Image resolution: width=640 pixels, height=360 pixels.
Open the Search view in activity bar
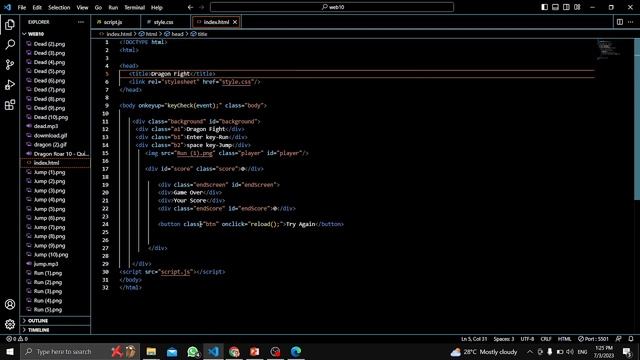10,44
